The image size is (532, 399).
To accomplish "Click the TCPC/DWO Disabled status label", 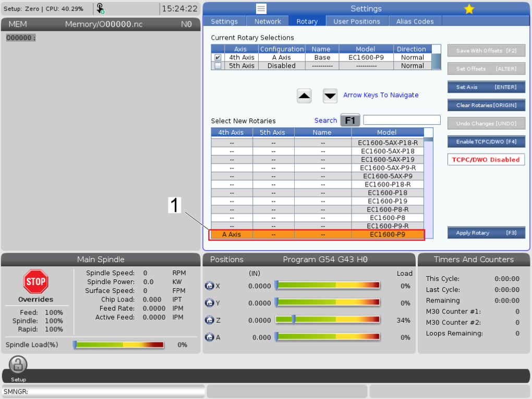I will [x=486, y=160].
